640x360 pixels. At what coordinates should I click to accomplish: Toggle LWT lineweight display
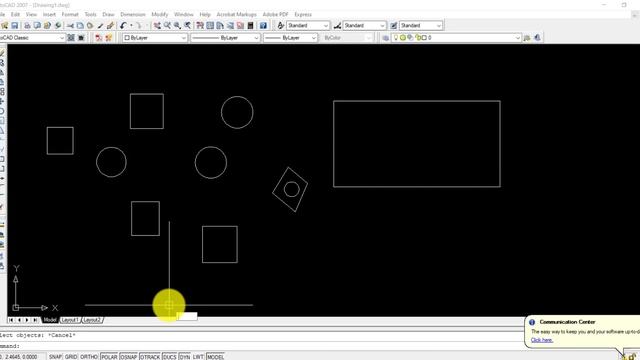(198, 357)
